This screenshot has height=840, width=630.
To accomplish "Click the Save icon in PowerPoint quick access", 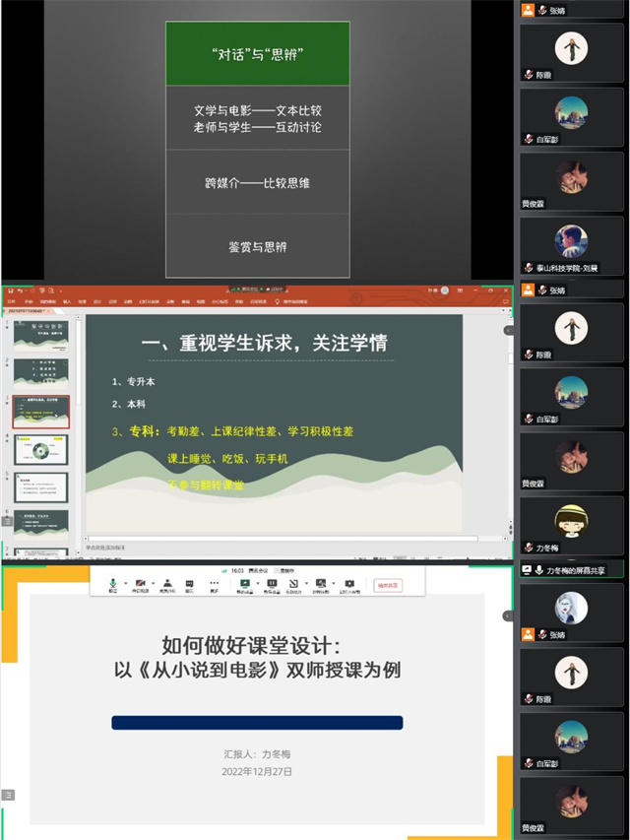I will click(10, 291).
